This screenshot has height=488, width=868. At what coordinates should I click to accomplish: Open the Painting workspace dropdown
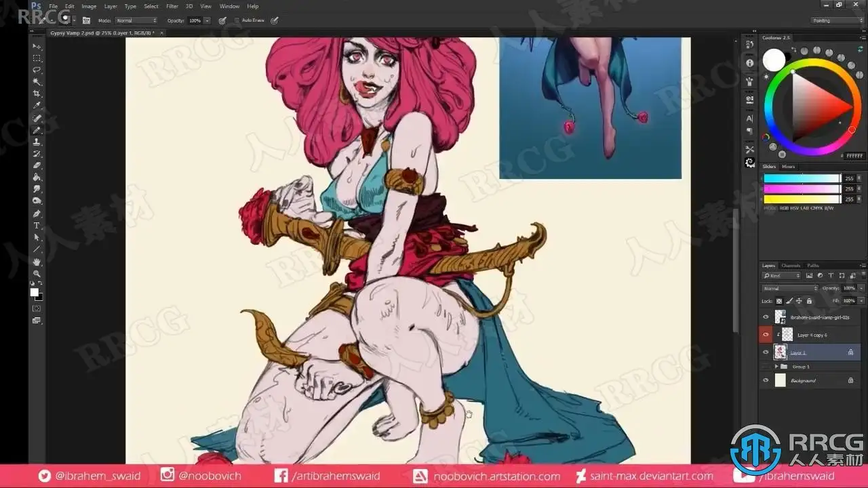tap(837, 20)
